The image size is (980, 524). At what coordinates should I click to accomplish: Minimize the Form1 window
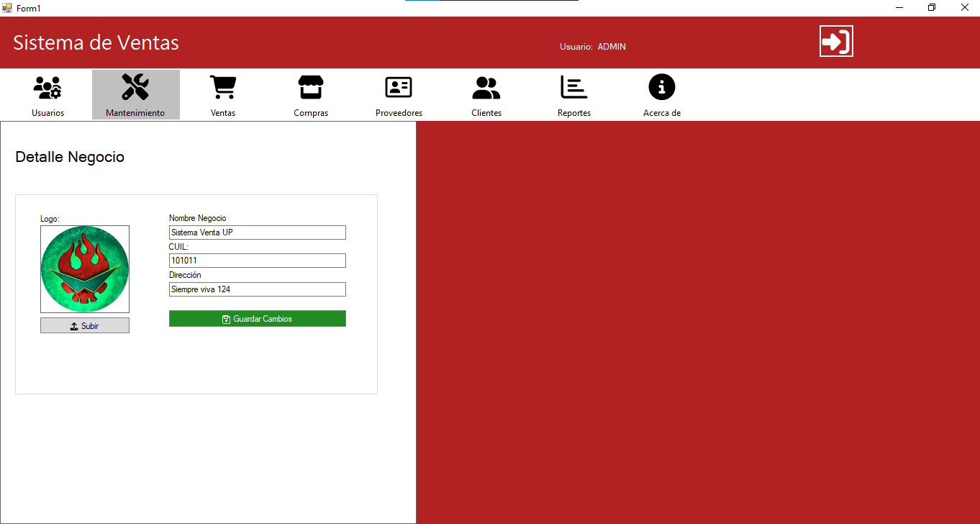coord(899,8)
